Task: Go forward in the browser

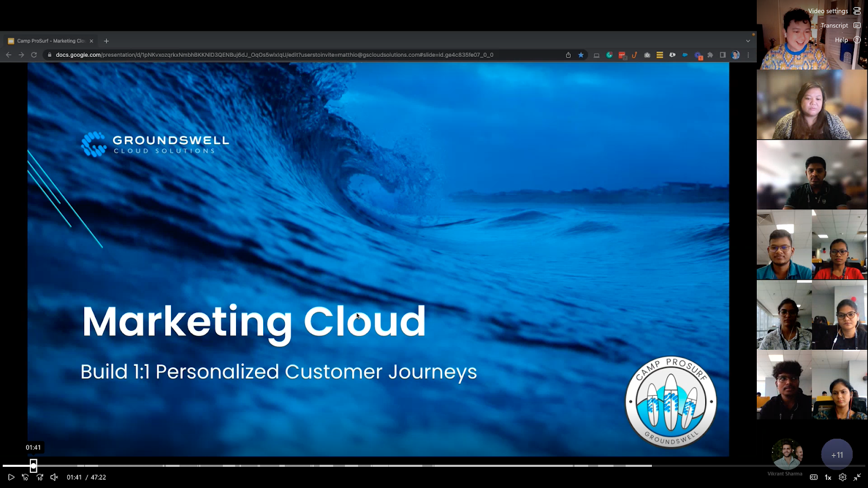Action: [x=21, y=55]
